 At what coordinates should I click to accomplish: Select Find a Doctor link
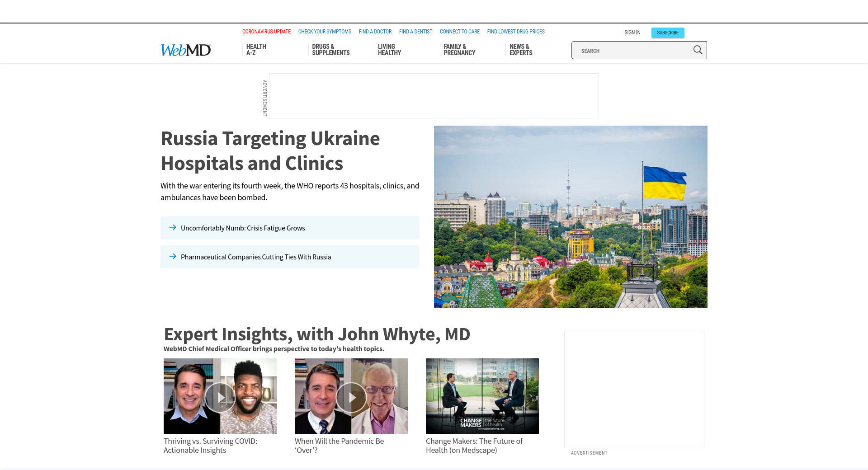tap(375, 32)
